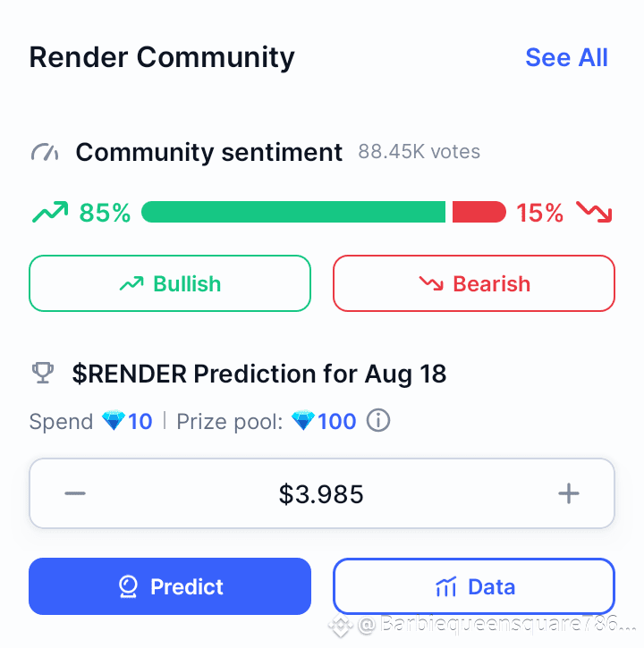Open the prize pool info icon

pos(378,420)
